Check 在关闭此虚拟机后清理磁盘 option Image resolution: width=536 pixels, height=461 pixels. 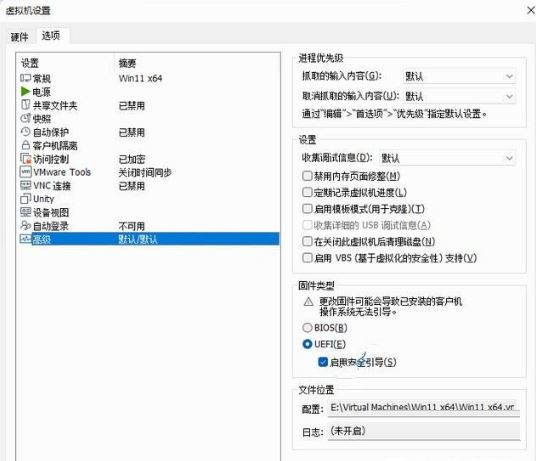307,241
